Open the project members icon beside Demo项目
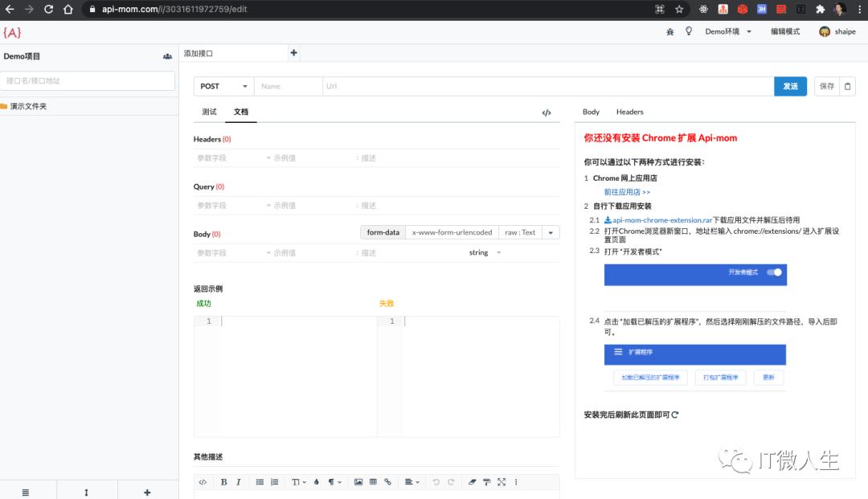 pos(167,56)
